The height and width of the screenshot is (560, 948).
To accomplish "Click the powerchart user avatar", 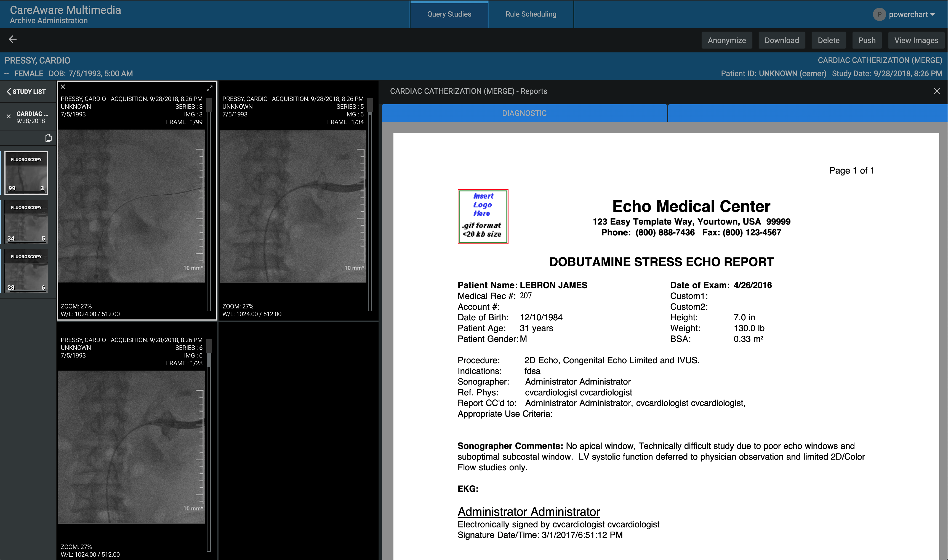I will point(879,14).
